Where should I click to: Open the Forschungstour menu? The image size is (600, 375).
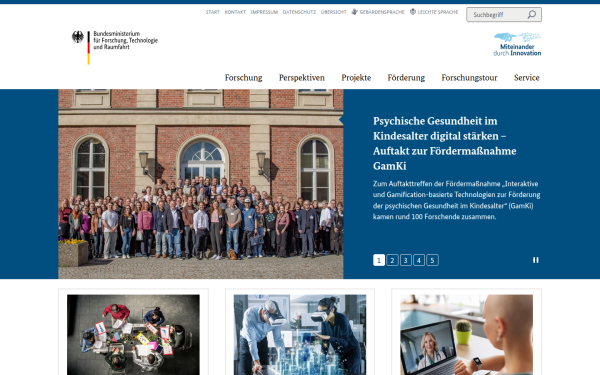(x=469, y=78)
